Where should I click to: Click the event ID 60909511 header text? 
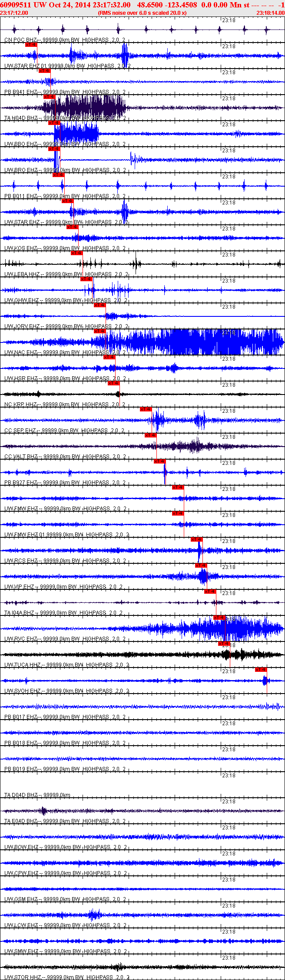point(16,5)
